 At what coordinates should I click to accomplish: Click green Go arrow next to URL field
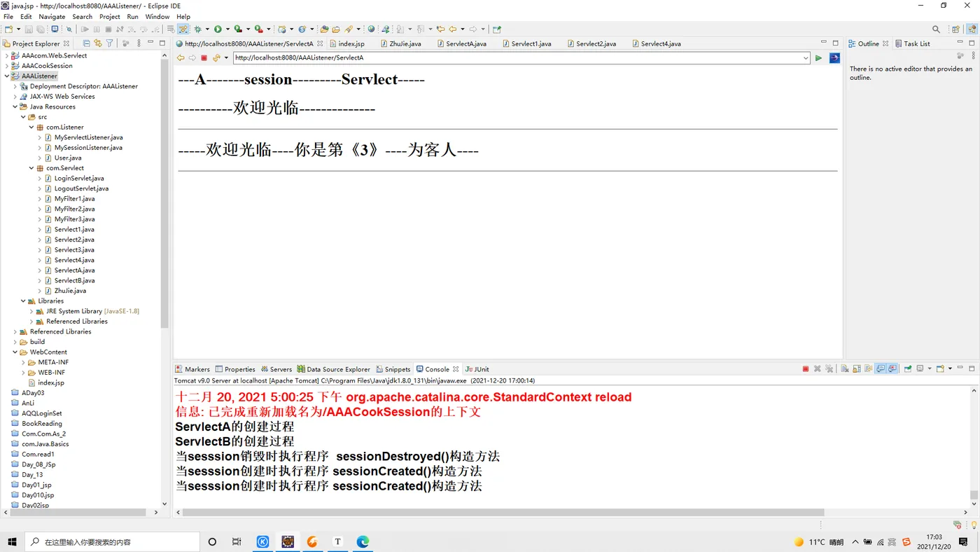[x=818, y=58]
